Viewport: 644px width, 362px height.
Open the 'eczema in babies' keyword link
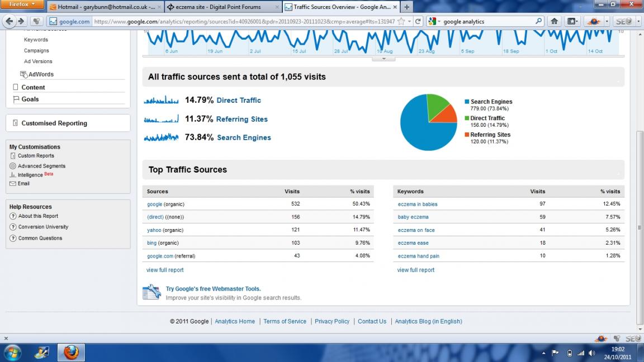click(417, 204)
